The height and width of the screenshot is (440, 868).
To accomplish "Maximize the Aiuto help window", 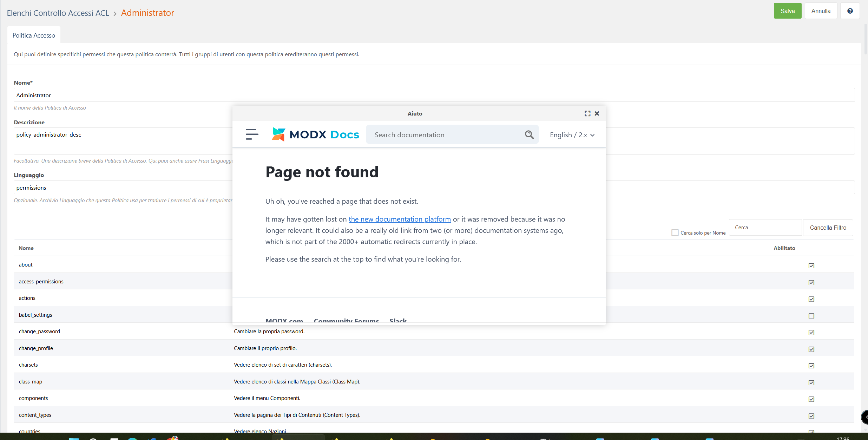I will point(587,113).
